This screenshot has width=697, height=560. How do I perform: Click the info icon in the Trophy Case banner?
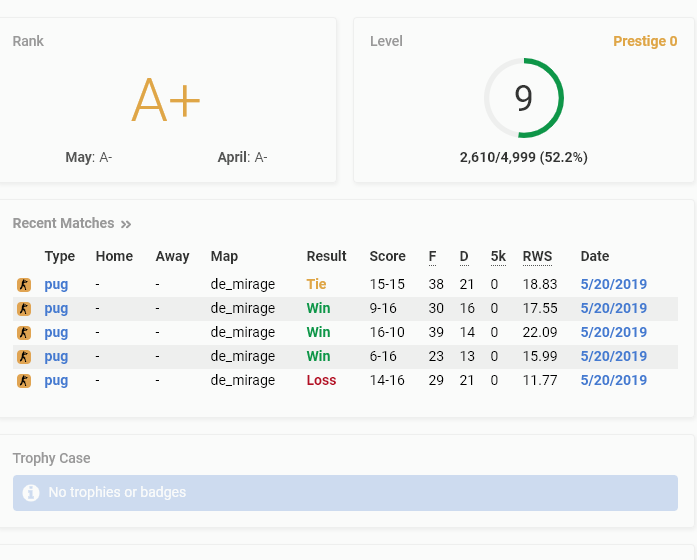coord(31,492)
